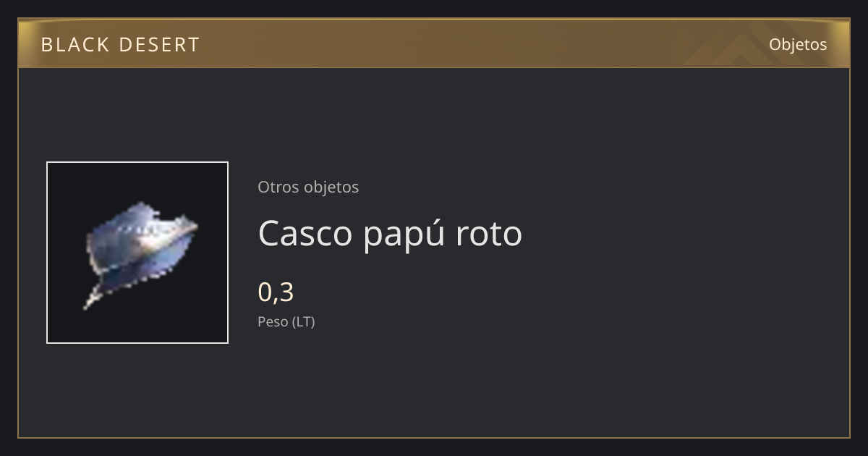This screenshot has height=456, width=868.
Task: Click the broken Papu helmet item icon
Action: click(141, 253)
